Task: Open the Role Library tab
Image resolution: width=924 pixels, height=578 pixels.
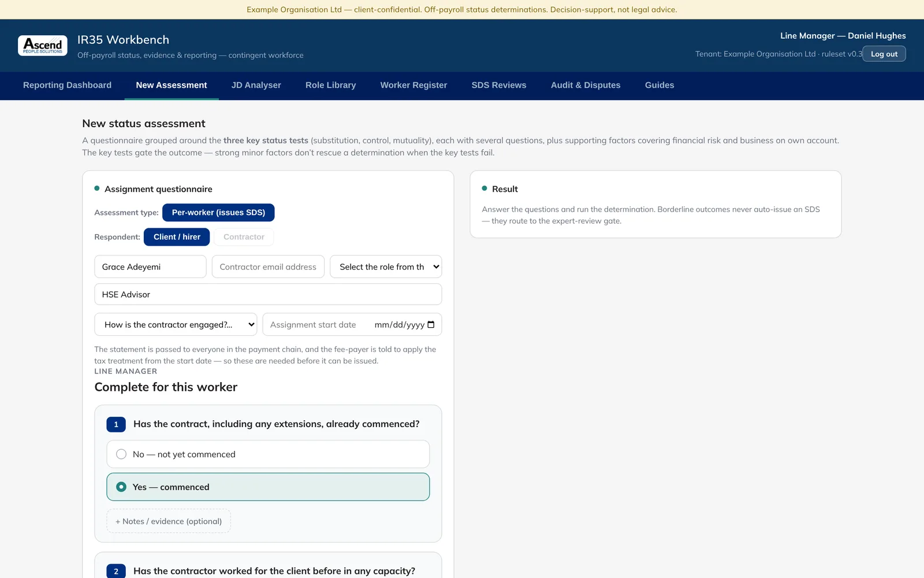Action: click(331, 86)
